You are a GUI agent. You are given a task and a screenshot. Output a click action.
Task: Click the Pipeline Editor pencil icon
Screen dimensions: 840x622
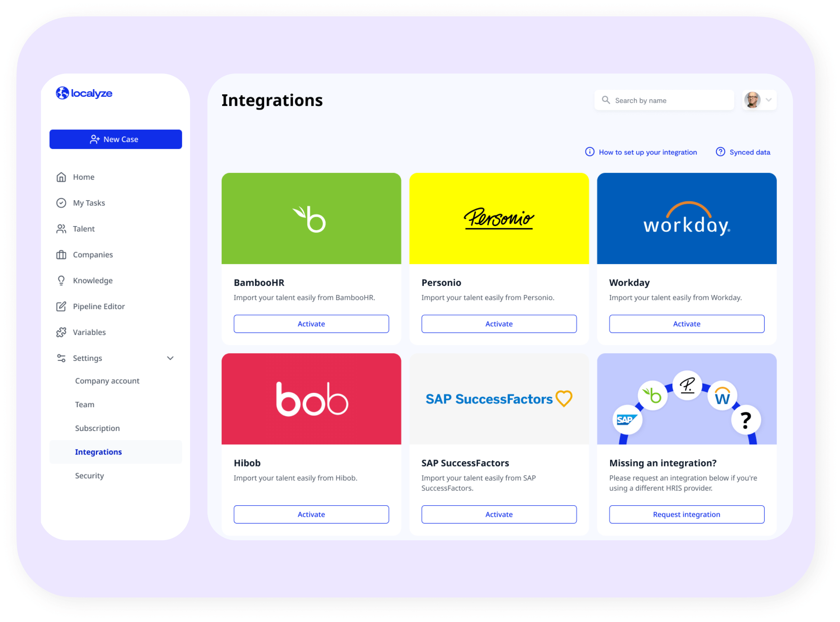click(61, 306)
